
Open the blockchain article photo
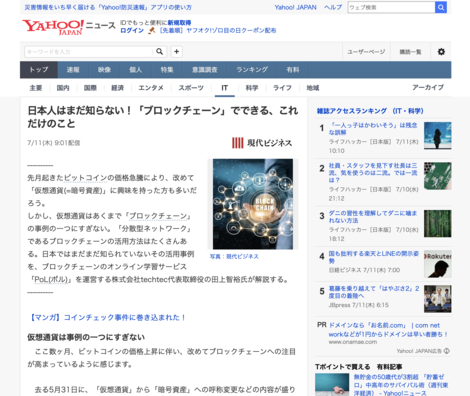pyautogui.click(x=253, y=204)
